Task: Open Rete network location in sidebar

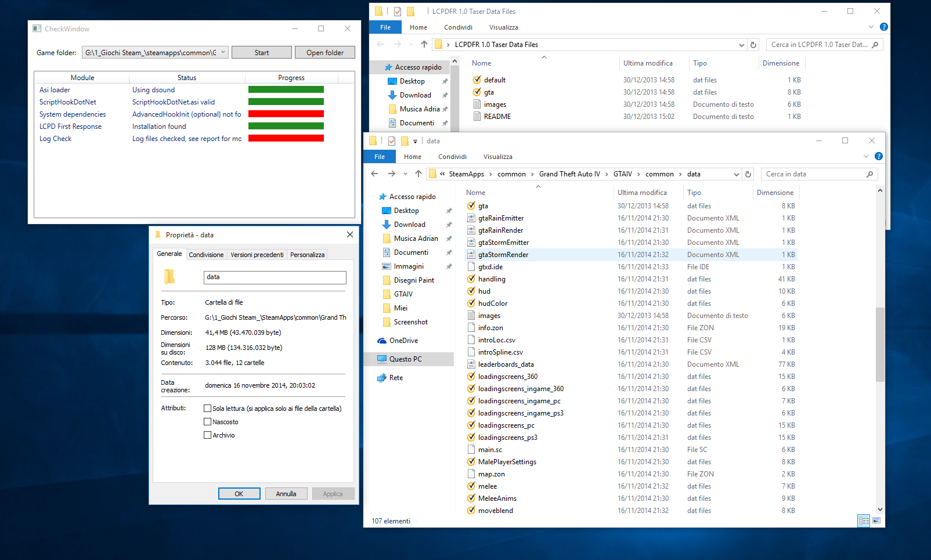Action: pyautogui.click(x=396, y=378)
